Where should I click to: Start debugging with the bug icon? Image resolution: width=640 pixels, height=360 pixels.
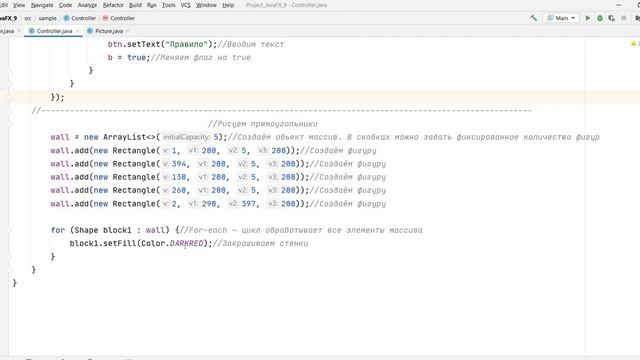point(600,18)
